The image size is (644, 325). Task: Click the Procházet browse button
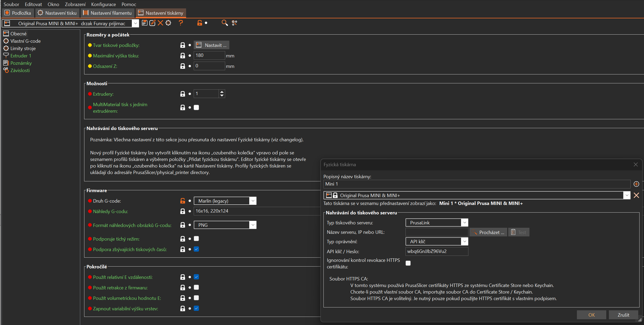[x=488, y=232]
